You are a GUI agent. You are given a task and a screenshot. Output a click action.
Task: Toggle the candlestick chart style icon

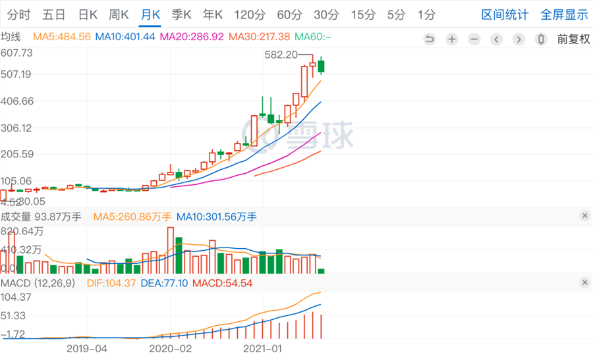click(541, 39)
